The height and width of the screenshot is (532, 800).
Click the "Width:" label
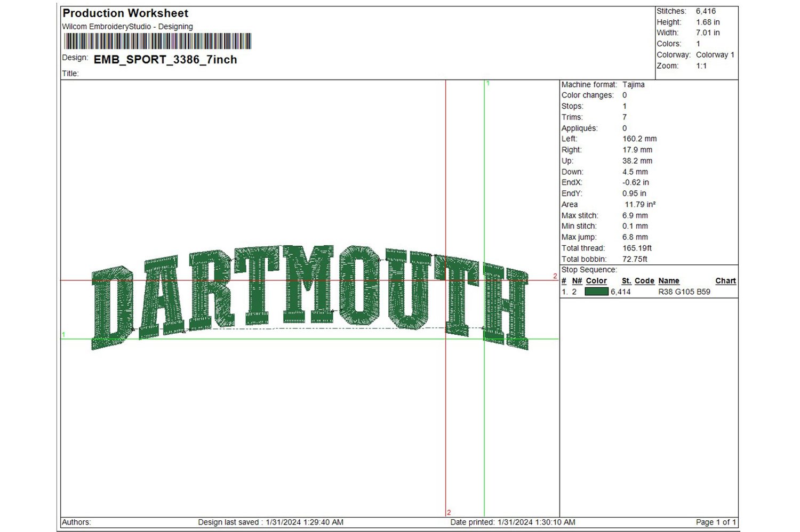click(x=668, y=33)
